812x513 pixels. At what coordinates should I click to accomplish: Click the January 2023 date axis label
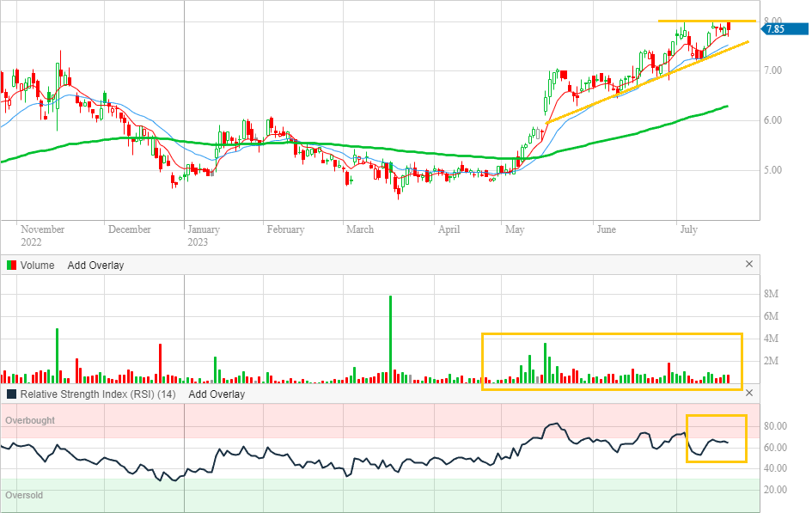pyautogui.click(x=204, y=235)
